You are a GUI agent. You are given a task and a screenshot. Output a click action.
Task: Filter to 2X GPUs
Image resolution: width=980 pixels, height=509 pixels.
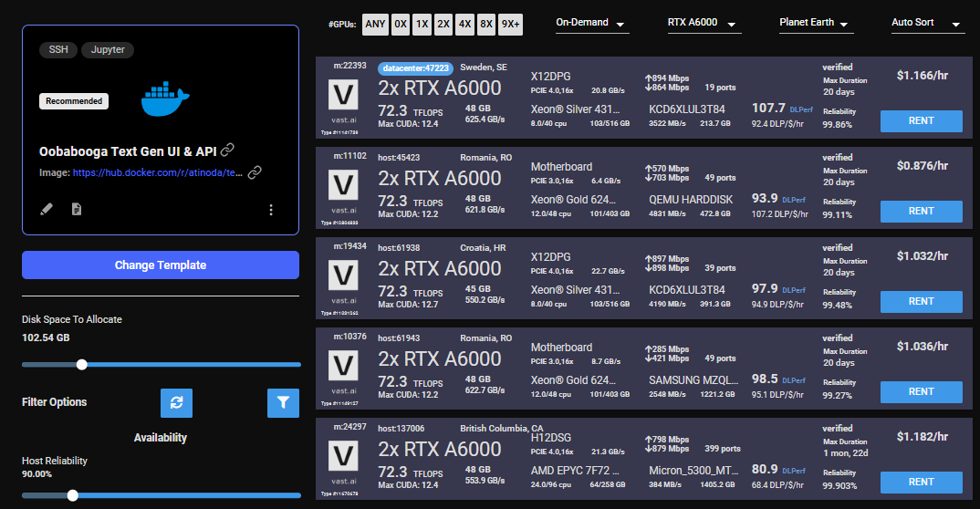coord(443,25)
